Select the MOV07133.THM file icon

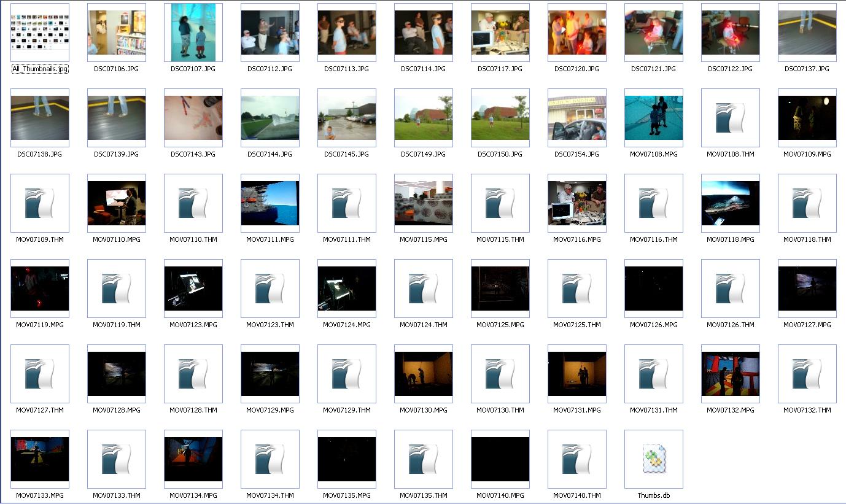pyautogui.click(x=117, y=459)
